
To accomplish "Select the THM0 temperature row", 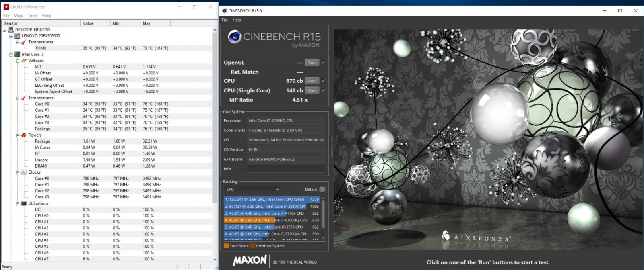I will 106,48.
